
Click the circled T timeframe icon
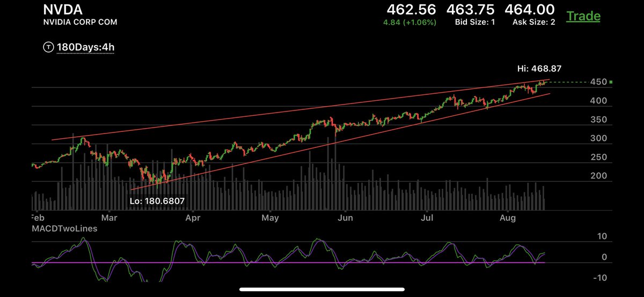[x=48, y=47]
